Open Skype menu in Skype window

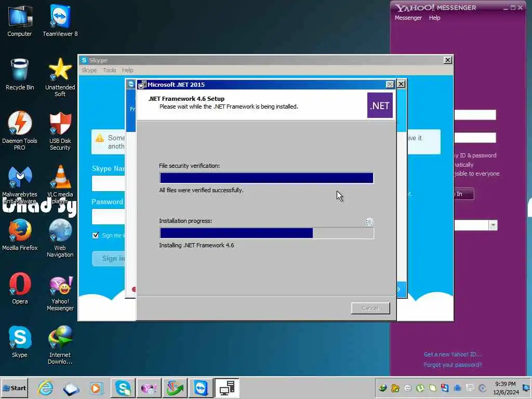coord(89,70)
